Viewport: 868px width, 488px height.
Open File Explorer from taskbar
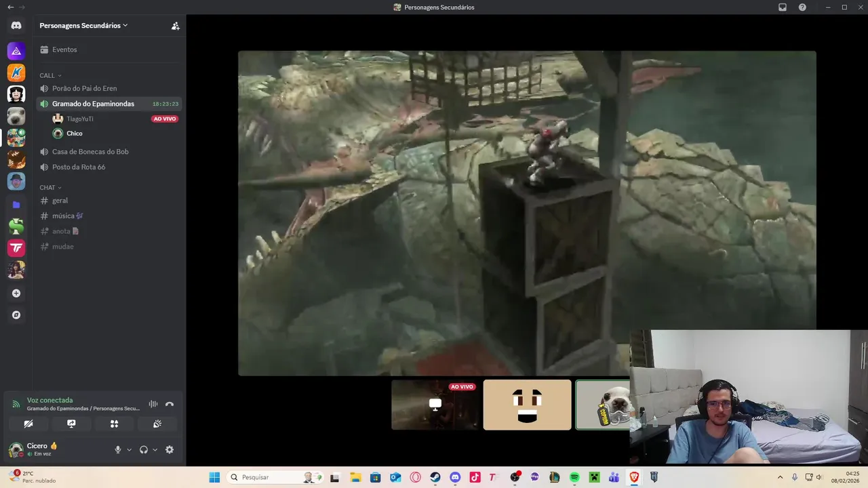click(x=355, y=477)
